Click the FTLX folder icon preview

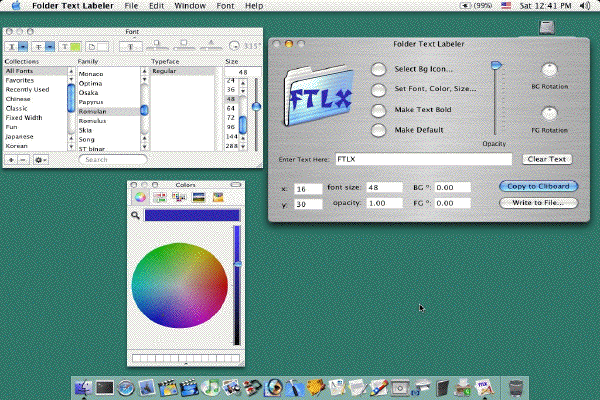pos(318,96)
